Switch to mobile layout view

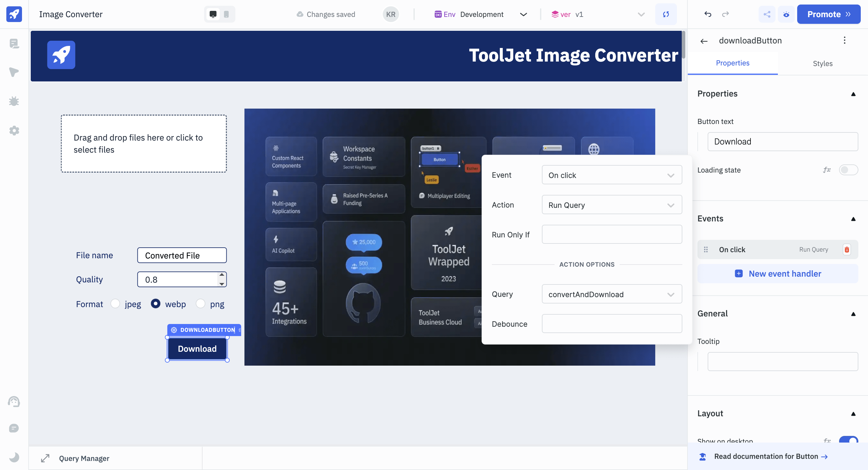coord(226,14)
